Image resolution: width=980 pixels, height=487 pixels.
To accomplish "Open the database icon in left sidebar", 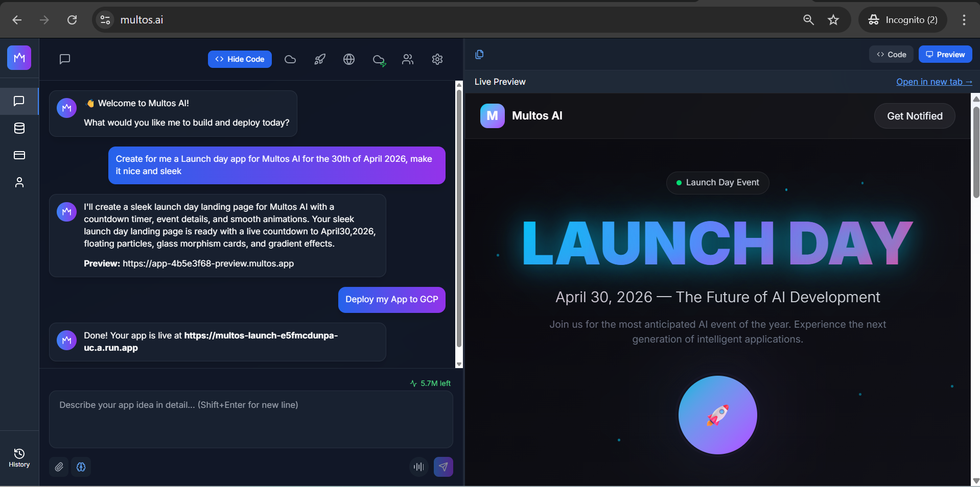I will coord(19,128).
